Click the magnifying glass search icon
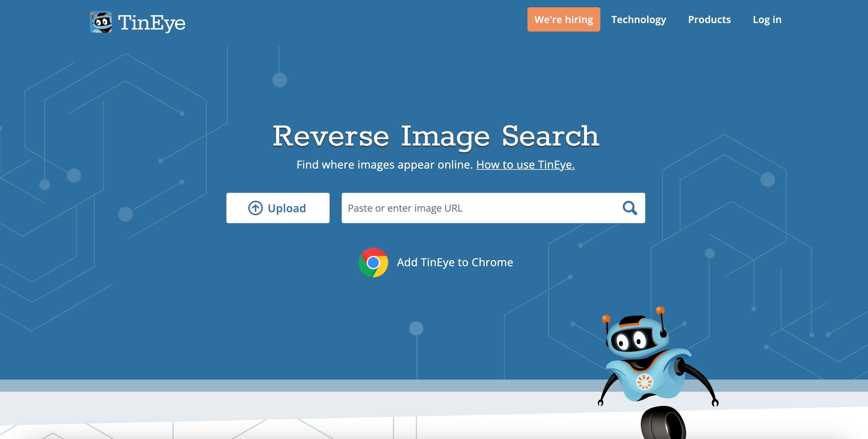The height and width of the screenshot is (439, 868). pyautogui.click(x=629, y=208)
